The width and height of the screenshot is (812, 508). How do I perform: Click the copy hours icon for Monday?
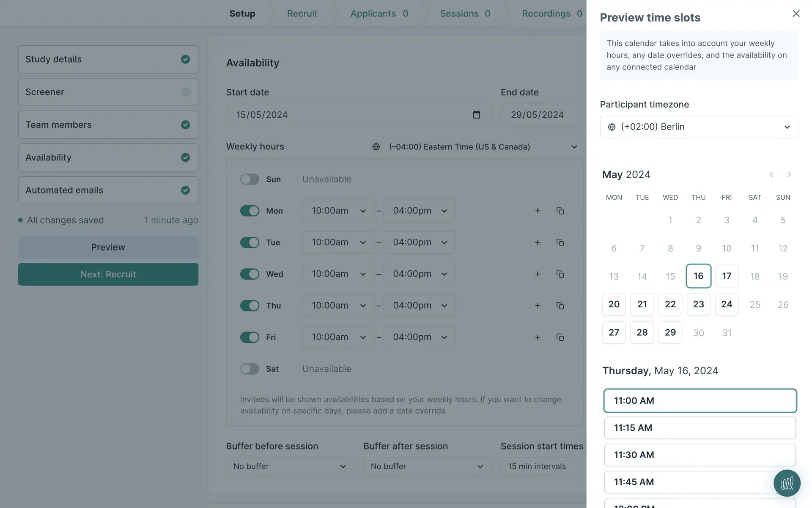pos(560,211)
